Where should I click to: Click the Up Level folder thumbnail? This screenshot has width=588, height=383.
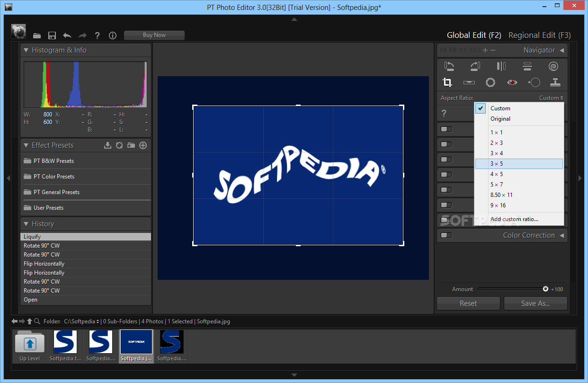click(30, 346)
